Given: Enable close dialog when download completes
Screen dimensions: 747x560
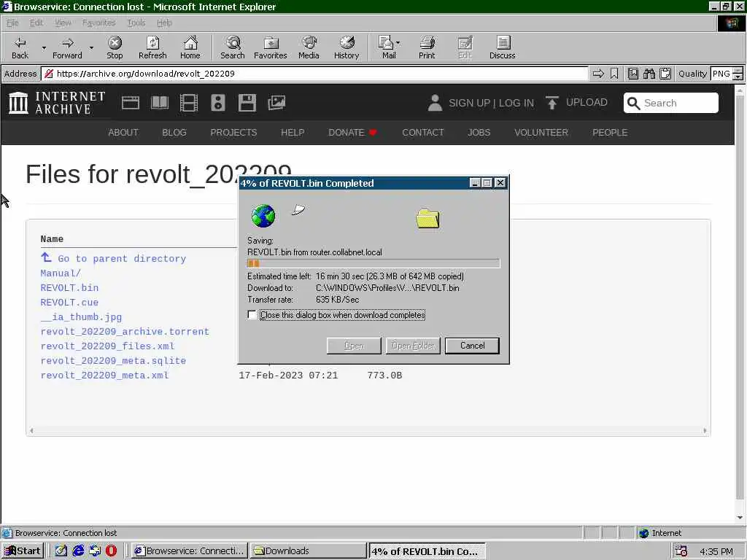Looking at the screenshot, I should pos(252,315).
